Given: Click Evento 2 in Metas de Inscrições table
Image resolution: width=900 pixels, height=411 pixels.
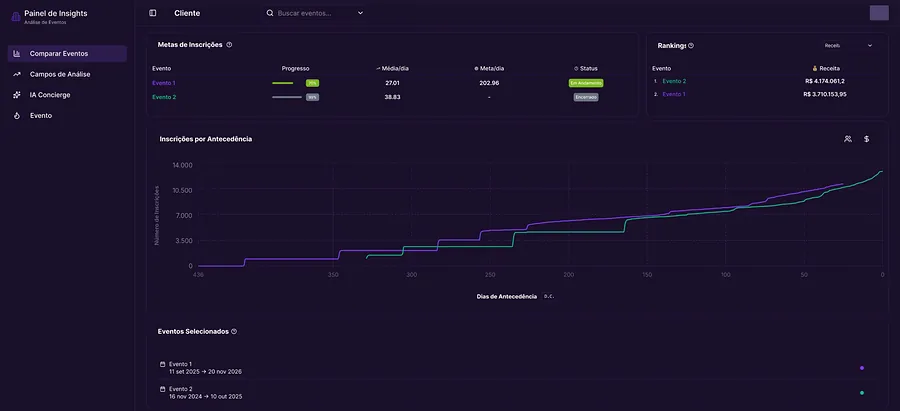Looking at the screenshot, I should coord(164,97).
